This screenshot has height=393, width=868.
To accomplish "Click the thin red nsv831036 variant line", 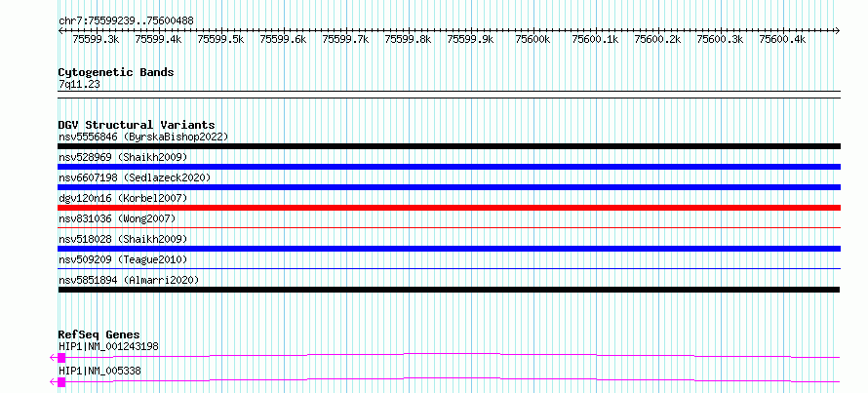I will coord(449,227).
